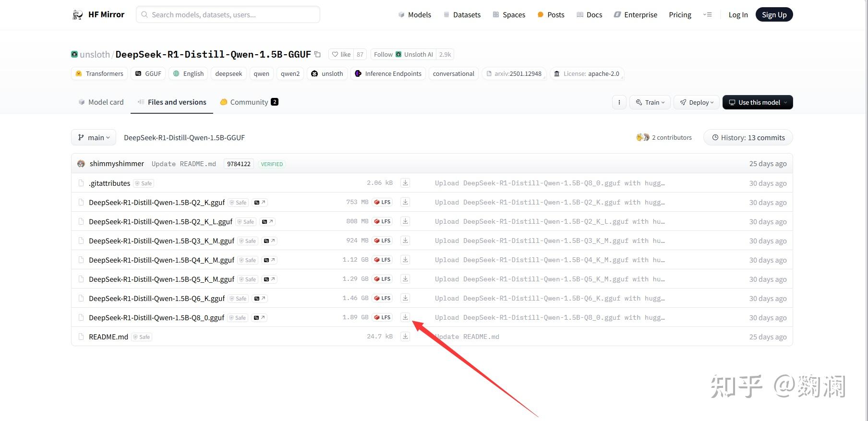
Task: Open the .gitattributes file
Action: coord(109,183)
